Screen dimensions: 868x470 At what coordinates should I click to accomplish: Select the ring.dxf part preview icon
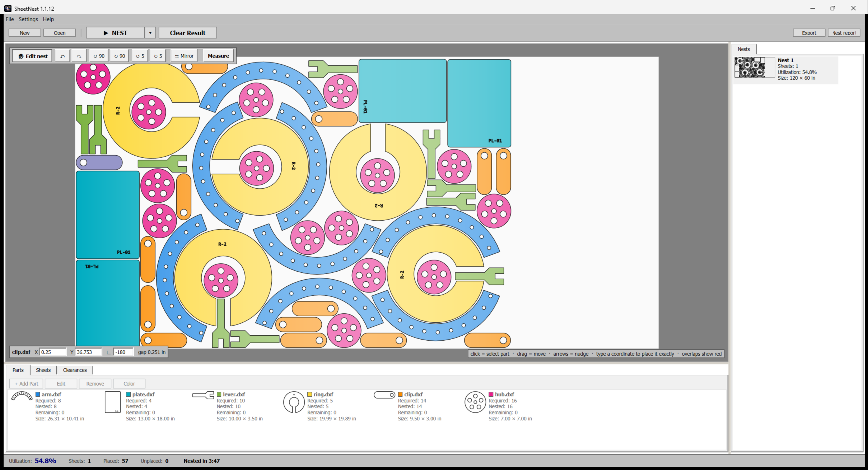pyautogui.click(x=294, y=402)
